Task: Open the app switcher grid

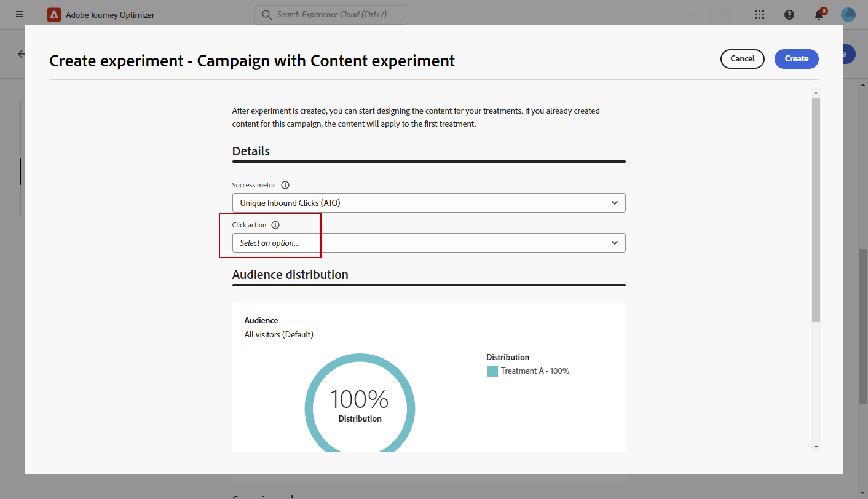Action: click(759, 15)
